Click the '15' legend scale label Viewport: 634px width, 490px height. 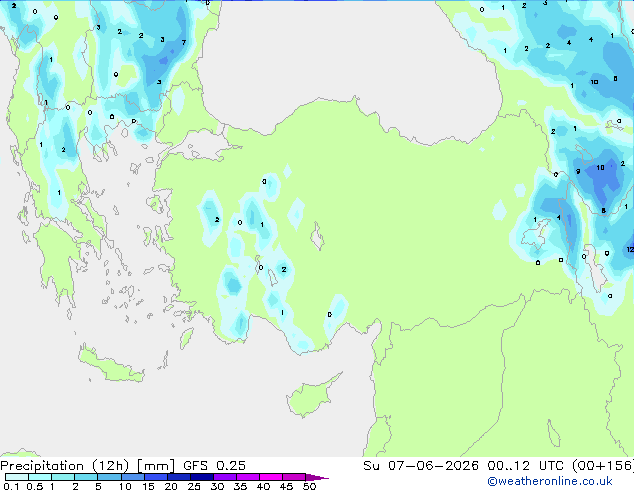148,486
